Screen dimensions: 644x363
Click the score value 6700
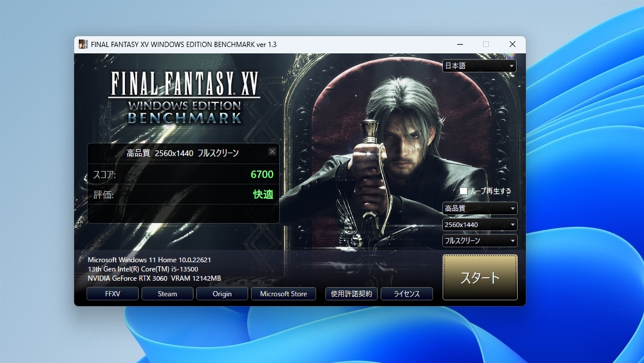tap(262, 174)
